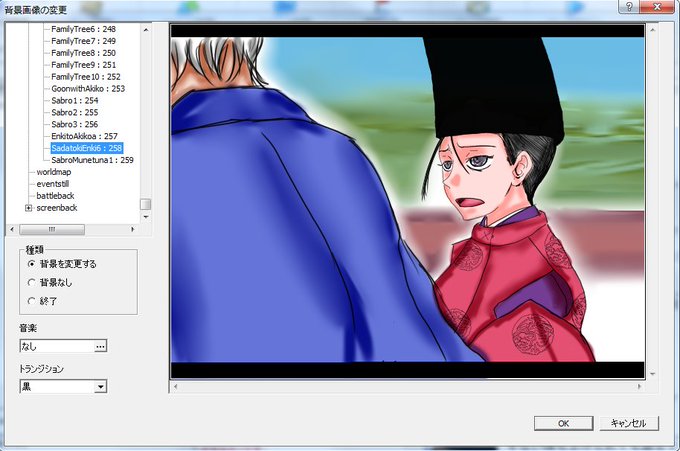The width and height of the screenshot is (680, 451).
Task: Click the tree vertical scrollbar thumb
Action: click(146, 204)
